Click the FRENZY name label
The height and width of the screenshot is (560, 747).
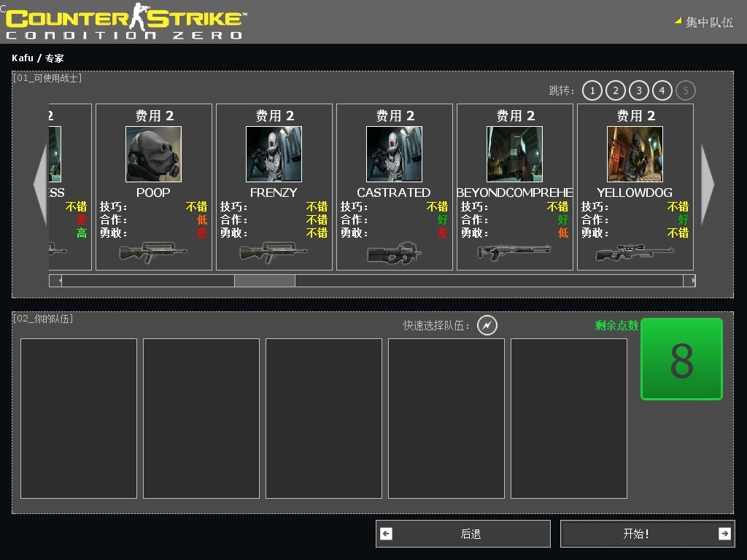(274, 192)
